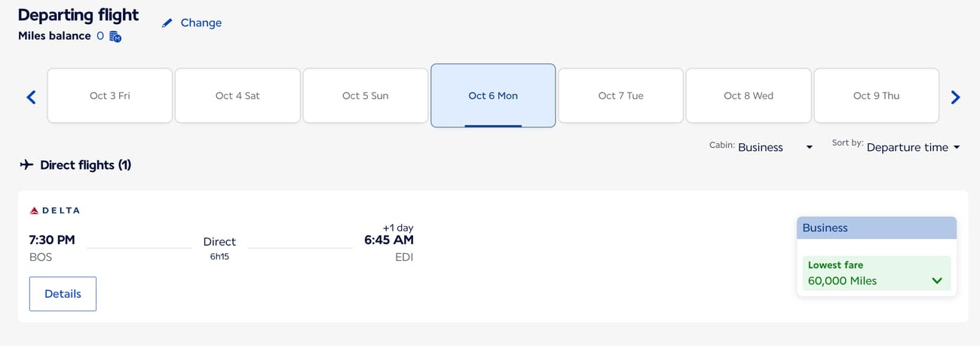The height and width of the screenshot is (346, 980).
Task: Select the Oct 3 Fri date tab
Action: click(110, 96)
